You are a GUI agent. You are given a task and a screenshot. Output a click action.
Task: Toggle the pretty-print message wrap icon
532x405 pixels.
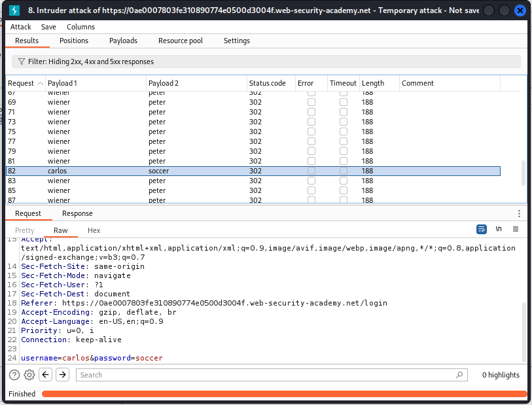[x=482, y=230]
